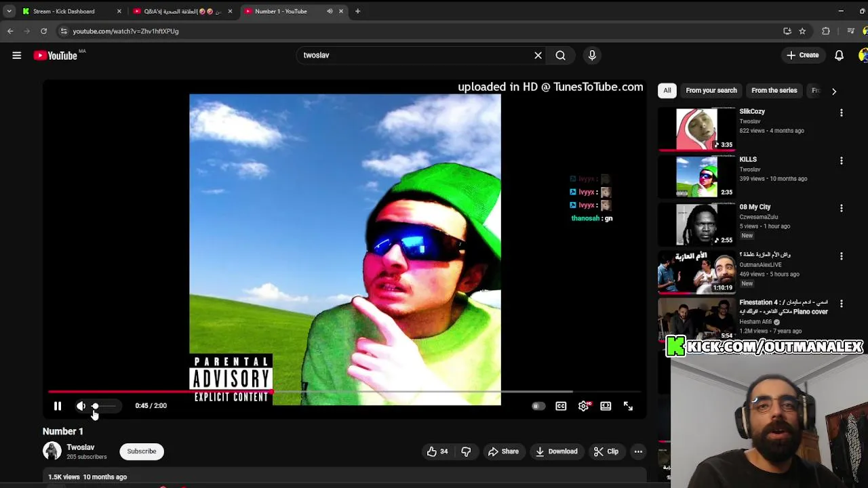
Task: Open the player settings gear
Action: pos(584,406)
